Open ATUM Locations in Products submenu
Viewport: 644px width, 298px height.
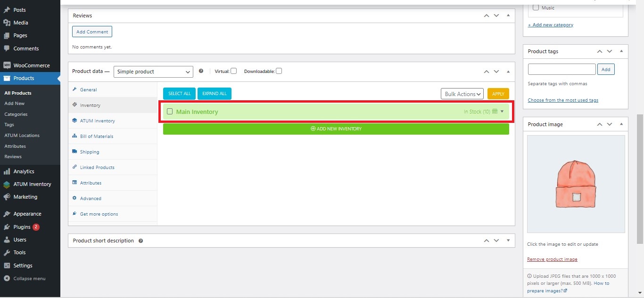pyautogui.click(x=22, y=136)
